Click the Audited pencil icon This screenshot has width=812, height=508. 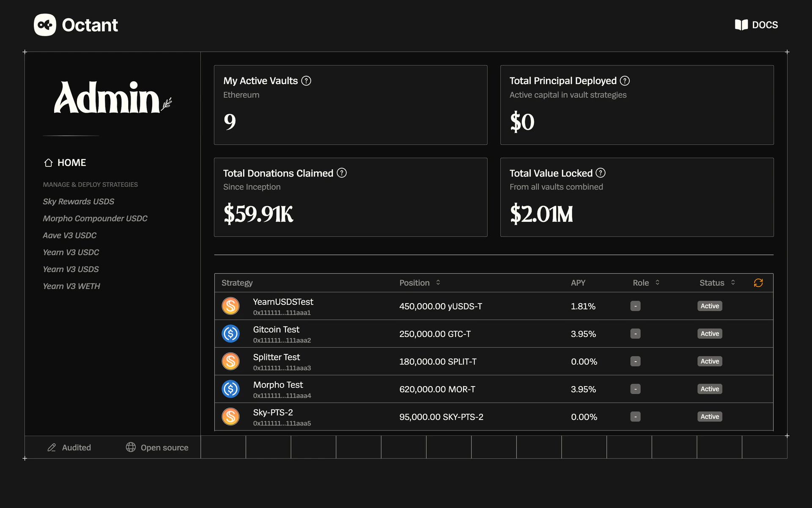pos(52,447)
